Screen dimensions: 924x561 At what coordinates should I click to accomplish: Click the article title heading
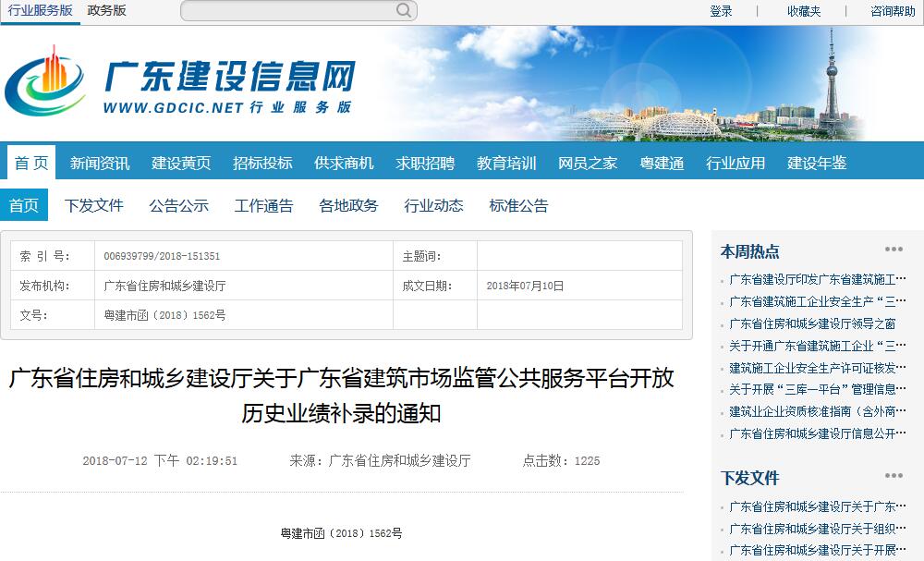pyautogui.click(x=341, y=396)
